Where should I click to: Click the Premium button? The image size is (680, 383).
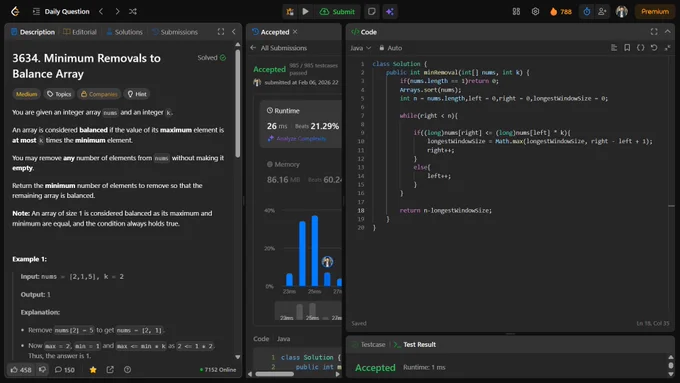coord(655,12)
